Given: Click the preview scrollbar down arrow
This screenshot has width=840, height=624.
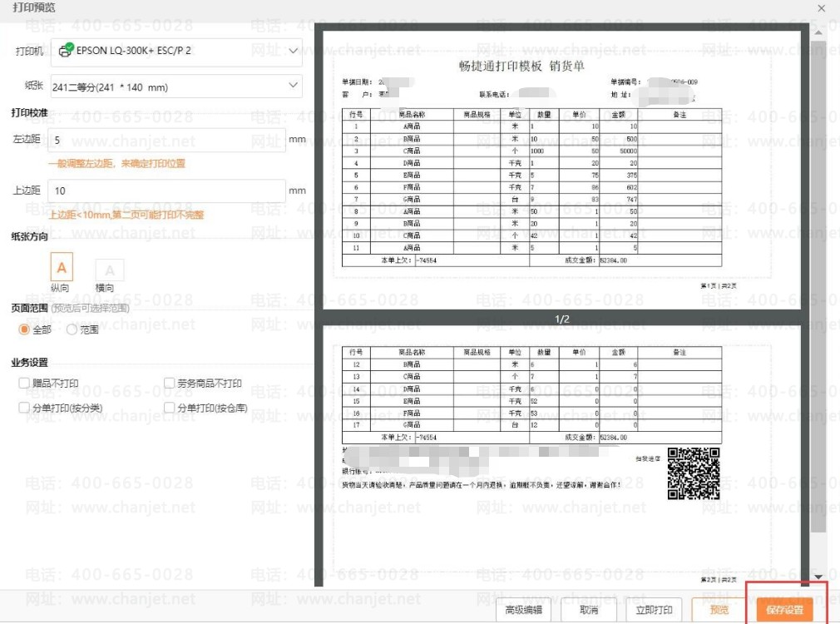Looking at the screenshot, I should tap(818, 577).
